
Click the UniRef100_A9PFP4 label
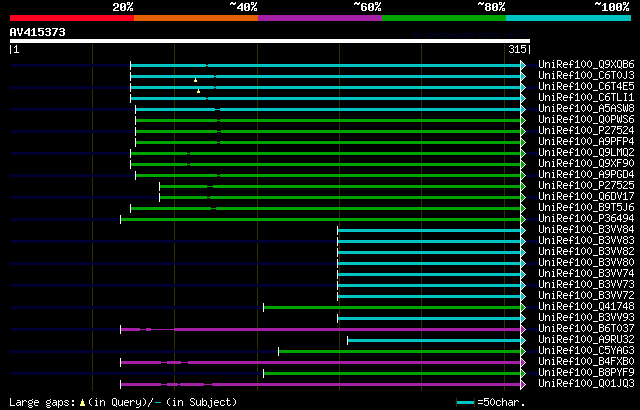(x=586, y=142)
